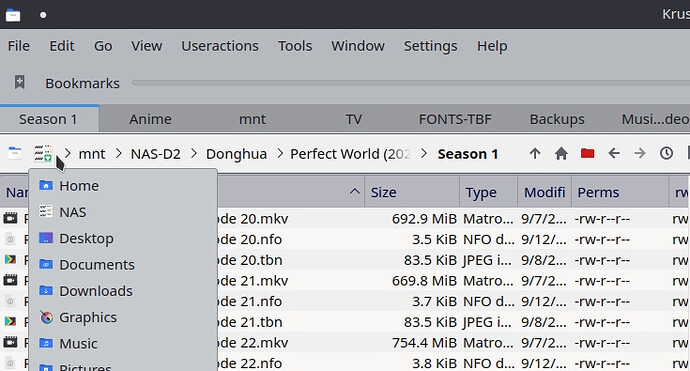Switch to the Anime tab
Screen dimensions: 690x371
pyautogui.click(x=150, y=119)
